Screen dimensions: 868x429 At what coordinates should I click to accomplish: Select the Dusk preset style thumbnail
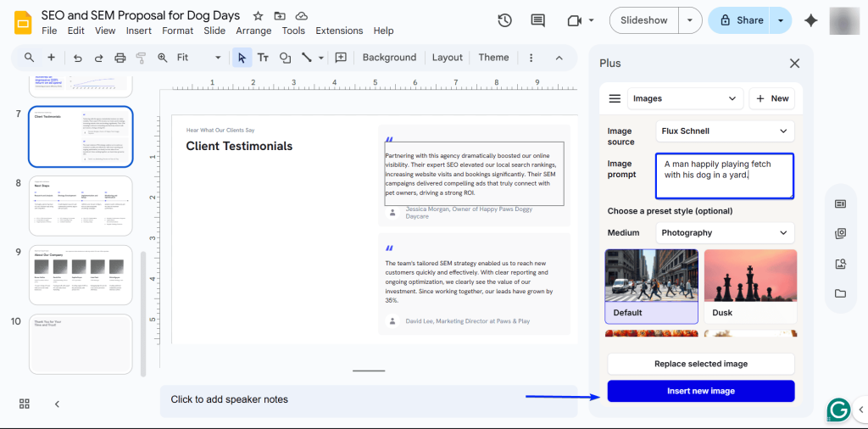coord(749,286)
